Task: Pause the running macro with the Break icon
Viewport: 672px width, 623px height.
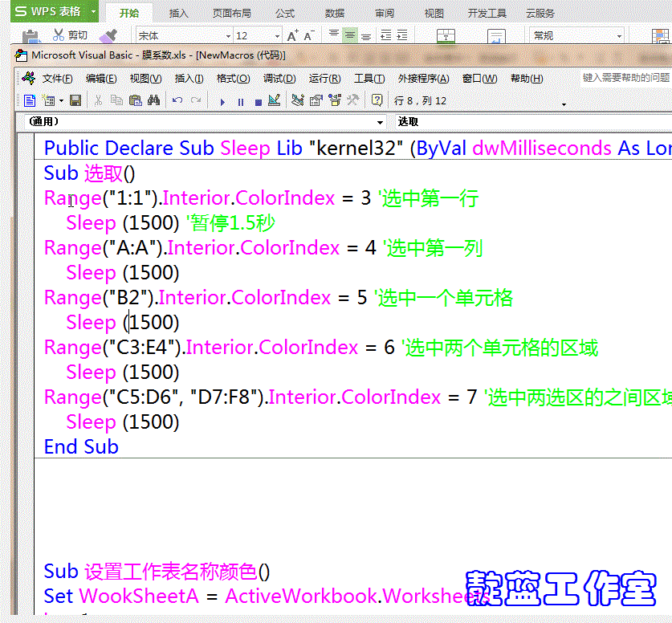Action: tap(240, 100)
